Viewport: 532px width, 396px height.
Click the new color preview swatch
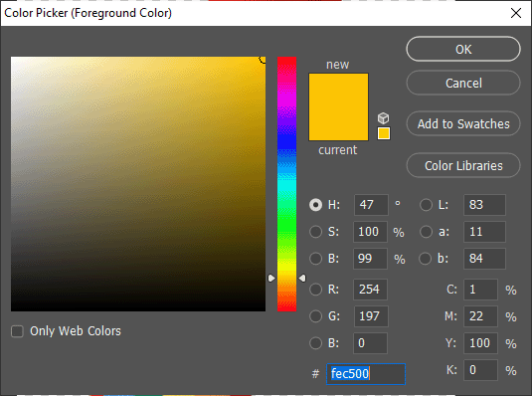(x=338, y=90)
